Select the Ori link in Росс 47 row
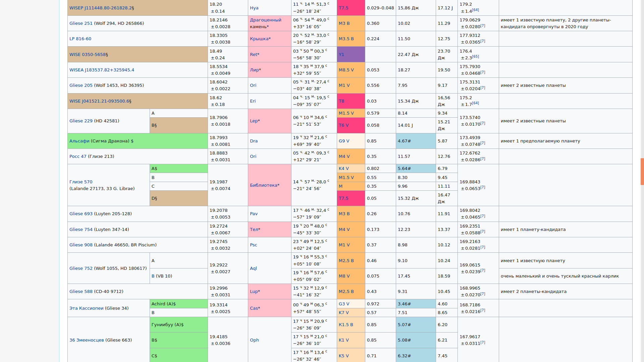The width and height of the screenshot is (644, 362). point(253,157)
